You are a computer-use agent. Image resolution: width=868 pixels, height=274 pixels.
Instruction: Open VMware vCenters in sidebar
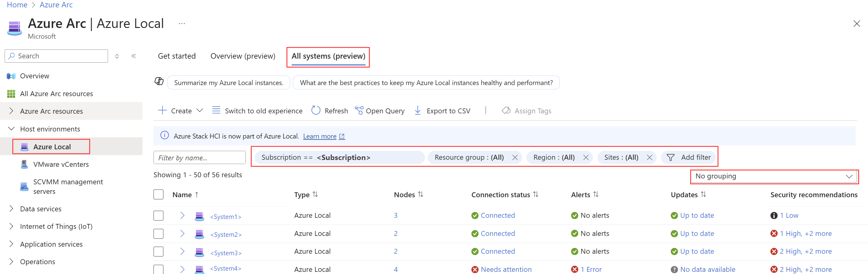pyautogui.click(x=61, y=164)
